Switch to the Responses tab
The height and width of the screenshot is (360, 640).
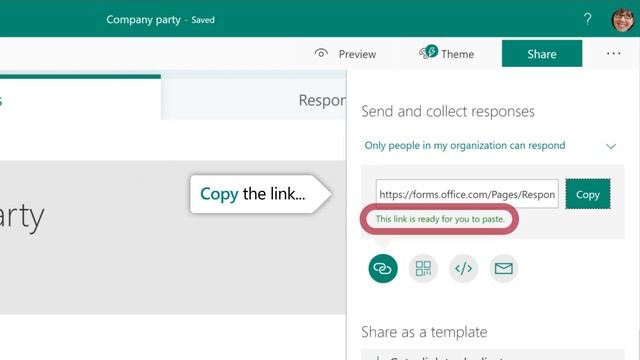(253, 99)
